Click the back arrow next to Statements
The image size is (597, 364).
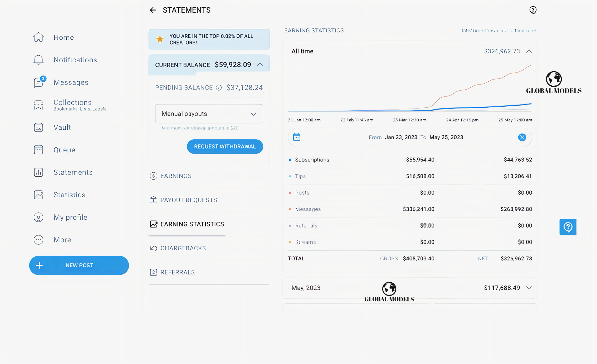(x=153, y=10)
